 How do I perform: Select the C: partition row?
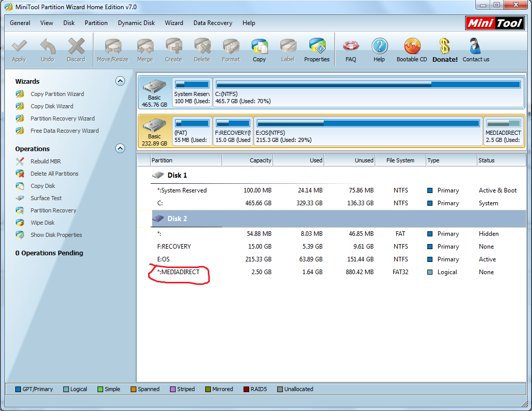pos(331,203)
